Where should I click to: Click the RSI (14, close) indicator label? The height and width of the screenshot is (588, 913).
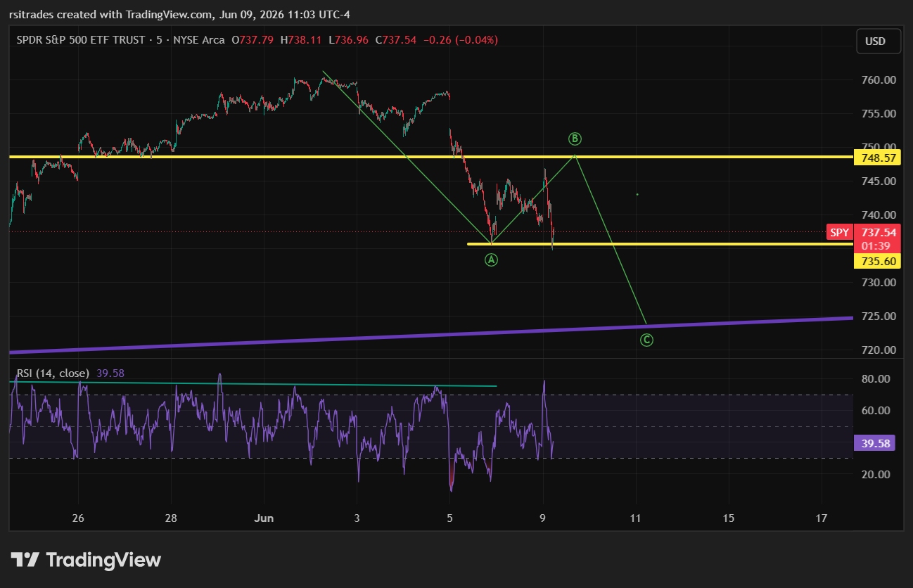coord(53,373)
